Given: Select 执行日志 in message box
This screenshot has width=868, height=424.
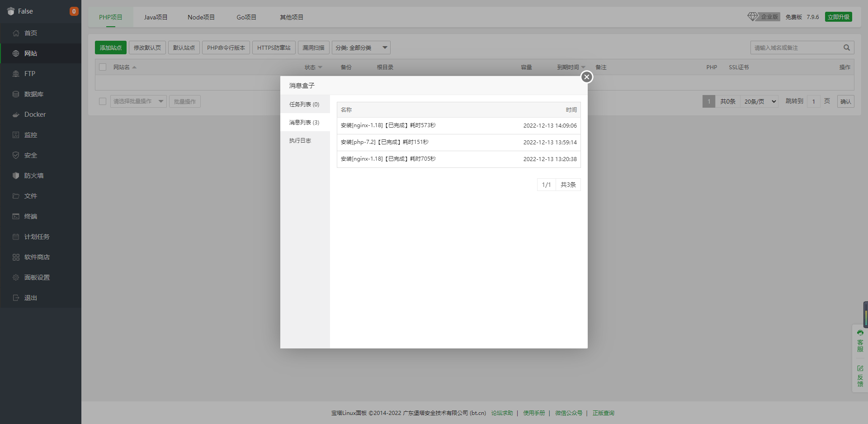Looking at the screenshot, I should click(x=305, y=140).
